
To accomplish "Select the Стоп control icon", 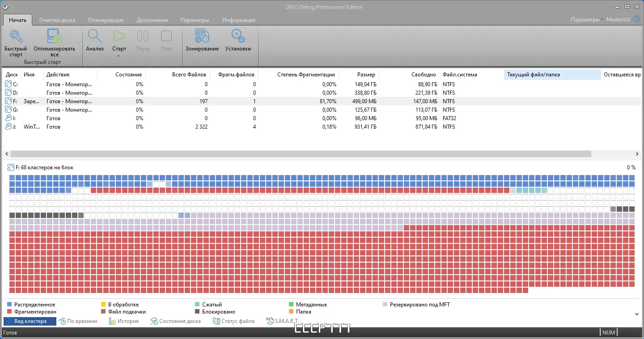I will (x=166, y=36).
